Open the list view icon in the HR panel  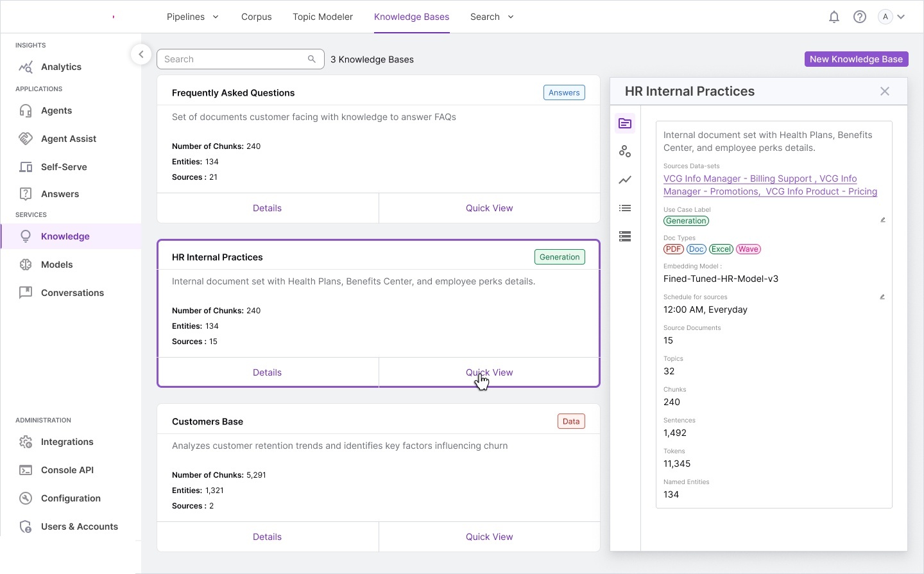pyautogui.click(x=625, y=208)
